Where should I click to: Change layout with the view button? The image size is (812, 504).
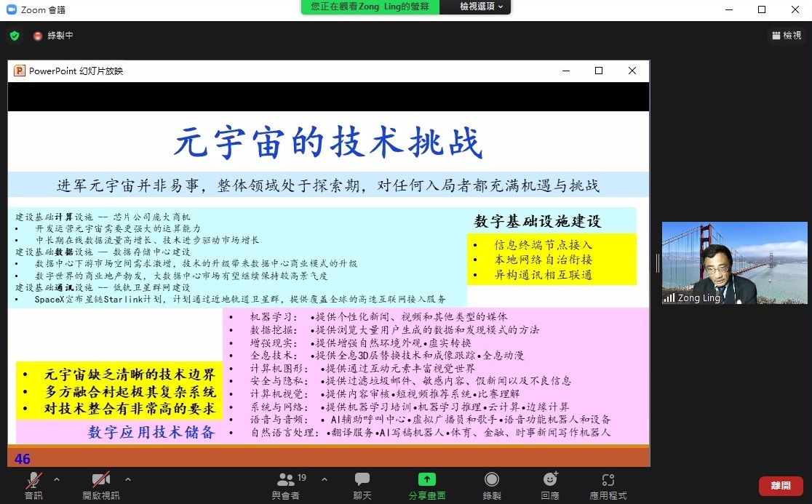coord(787,36)
